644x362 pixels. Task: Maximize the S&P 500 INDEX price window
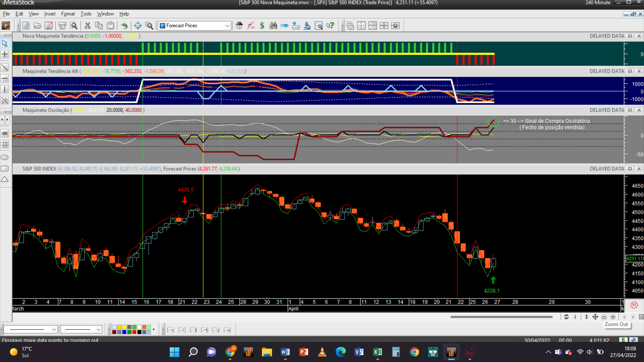pos(630,169)
